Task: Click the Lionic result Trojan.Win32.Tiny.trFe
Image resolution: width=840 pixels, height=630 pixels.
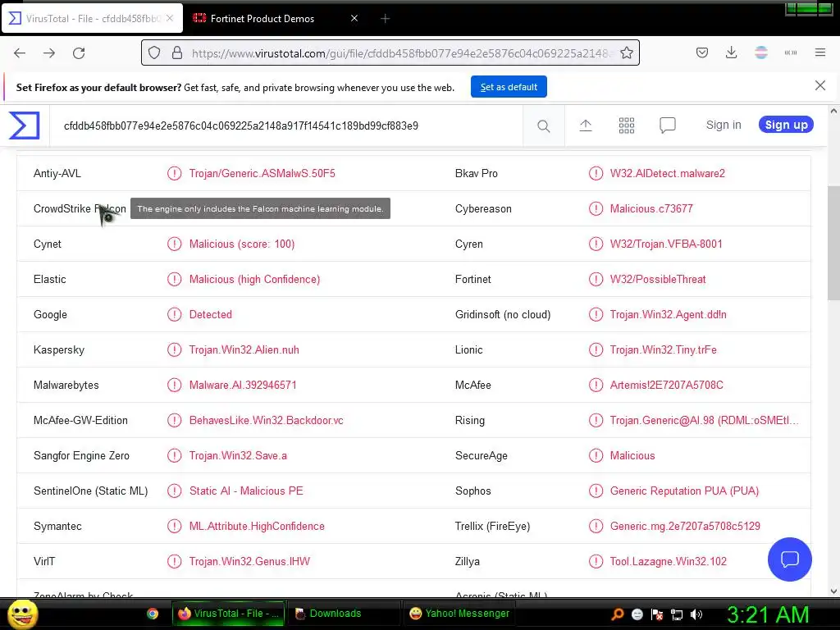Action: (x=663, y=349)
